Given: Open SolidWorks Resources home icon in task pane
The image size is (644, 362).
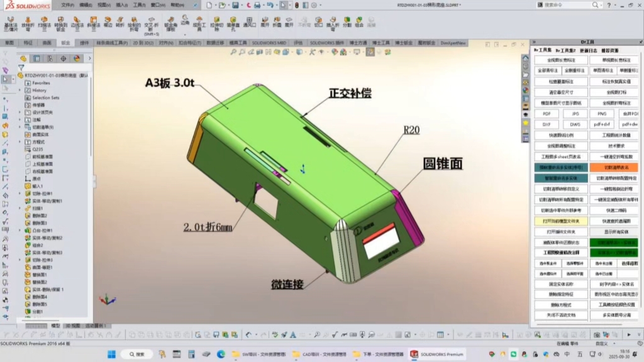Looking at the screenshot, I should coord(525,58).
